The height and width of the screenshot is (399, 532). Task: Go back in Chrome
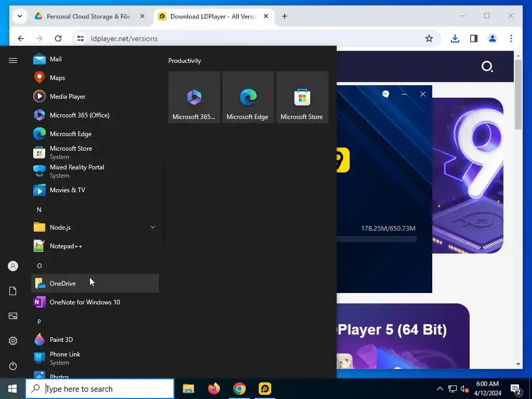coord(21,38)
